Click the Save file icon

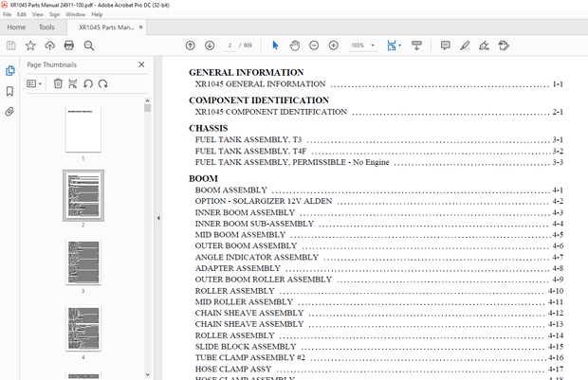pyautogui.click(x=10, y=45)
